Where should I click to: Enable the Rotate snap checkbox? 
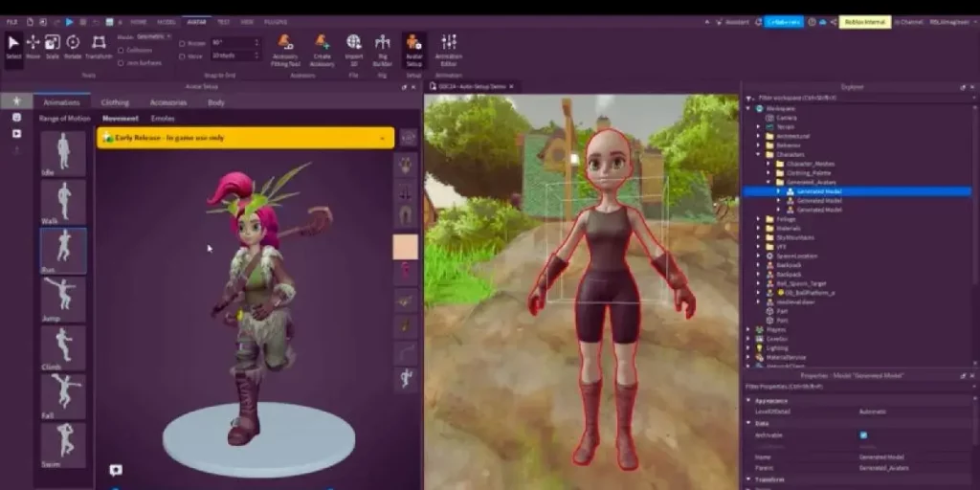pos(182,43)
